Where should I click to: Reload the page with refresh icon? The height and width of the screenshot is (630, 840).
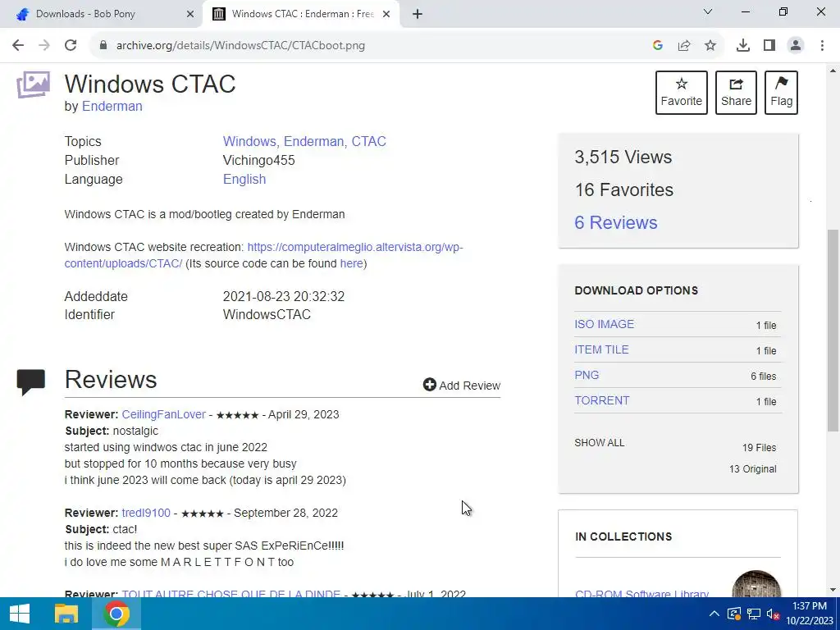[x=71, y=45]
